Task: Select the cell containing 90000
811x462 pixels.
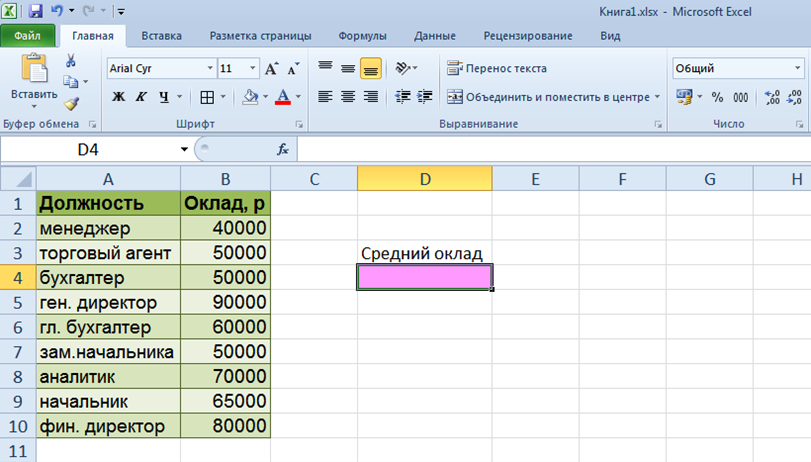Action: point(226,302)
